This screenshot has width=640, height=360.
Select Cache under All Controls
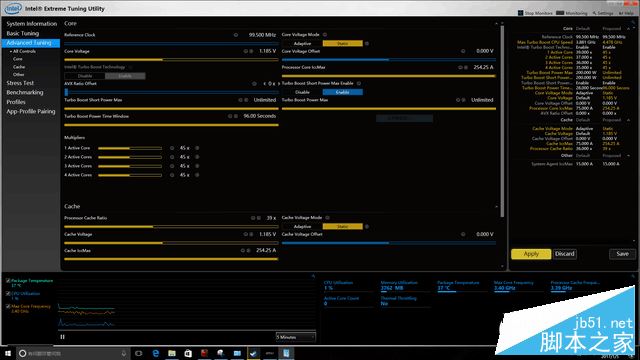click(19, 67)
